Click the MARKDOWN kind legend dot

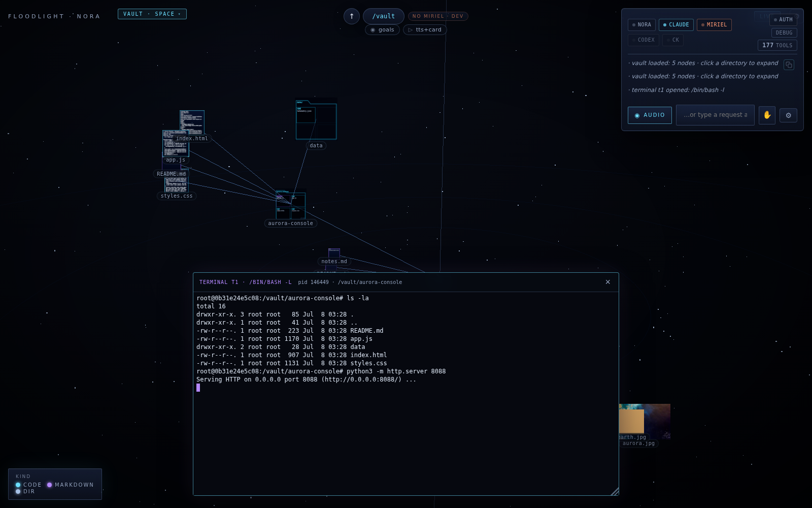[x=50, y=485]
